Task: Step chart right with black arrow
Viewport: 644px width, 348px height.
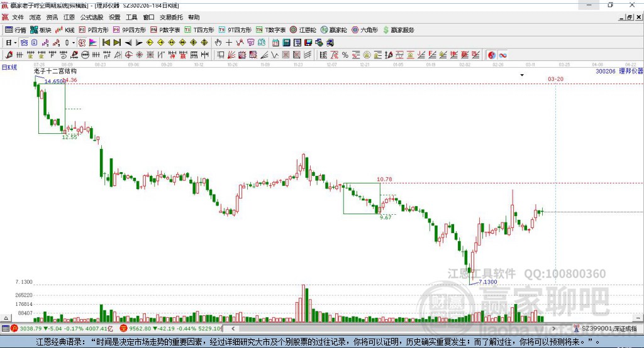Action: [x=139, y=43]
